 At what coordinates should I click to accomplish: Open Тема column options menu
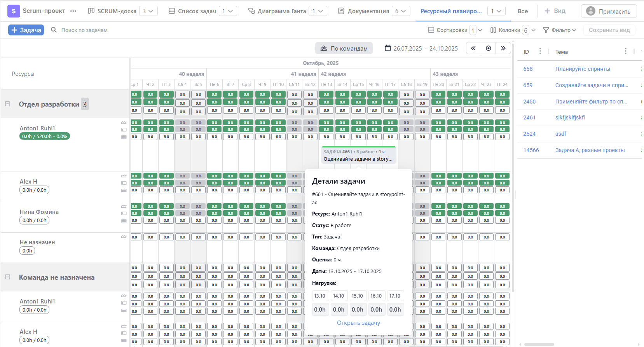coord(625,51)
